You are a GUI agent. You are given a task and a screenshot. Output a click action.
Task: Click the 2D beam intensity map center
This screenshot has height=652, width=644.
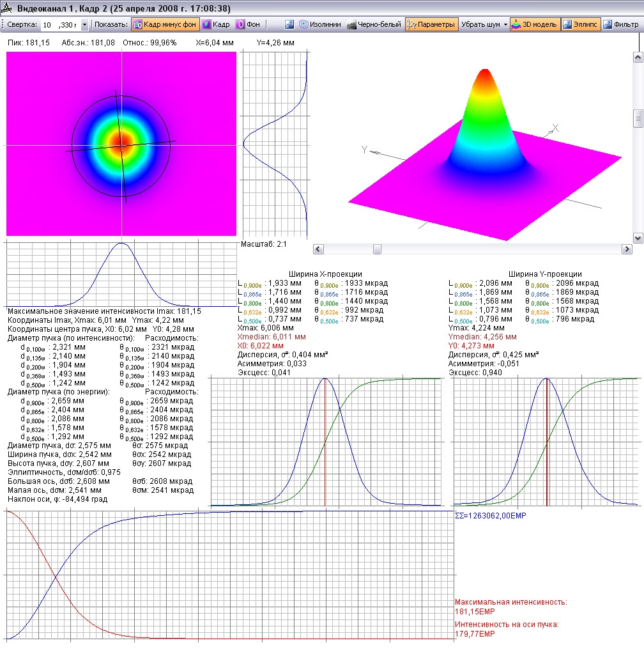[122, 145]
